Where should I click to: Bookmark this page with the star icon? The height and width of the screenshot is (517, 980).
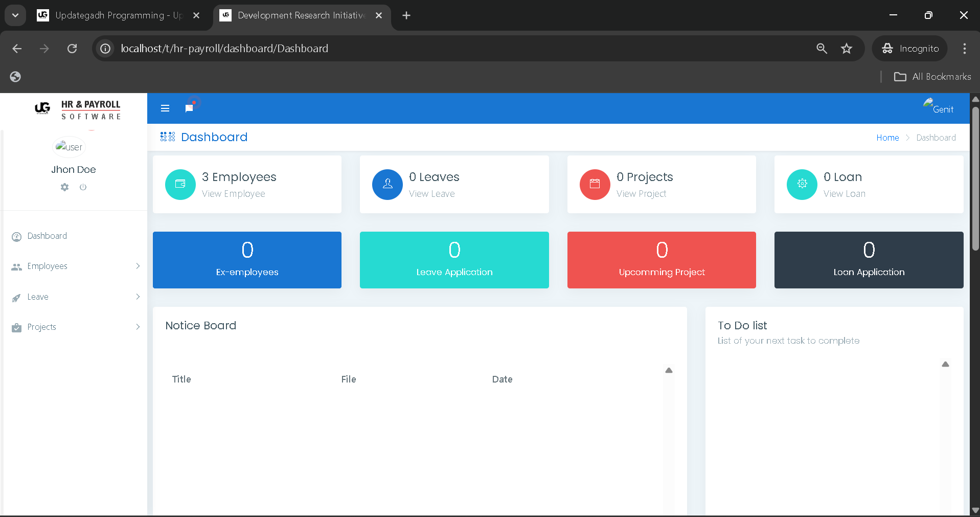click(x=847, y=49)
